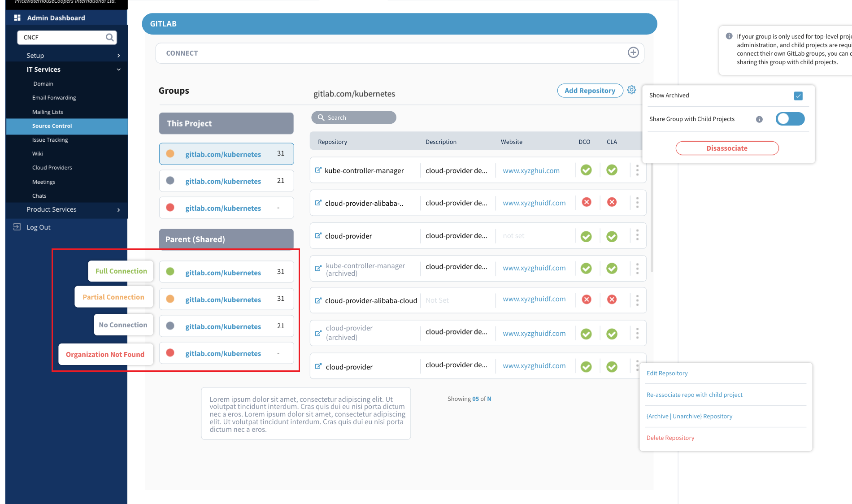Click DCO green check for kube-controller-manager

point(586,170)
